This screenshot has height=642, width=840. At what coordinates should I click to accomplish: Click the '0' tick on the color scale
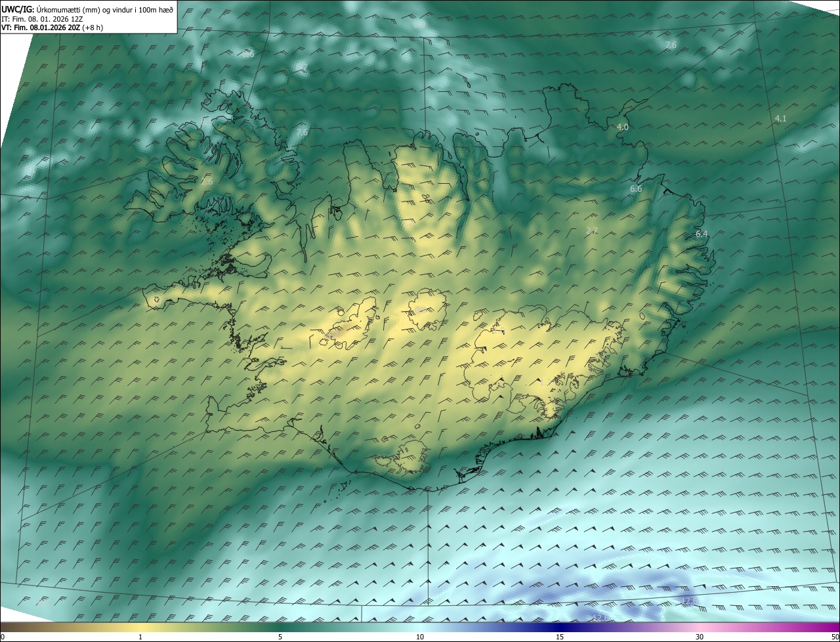3,637
